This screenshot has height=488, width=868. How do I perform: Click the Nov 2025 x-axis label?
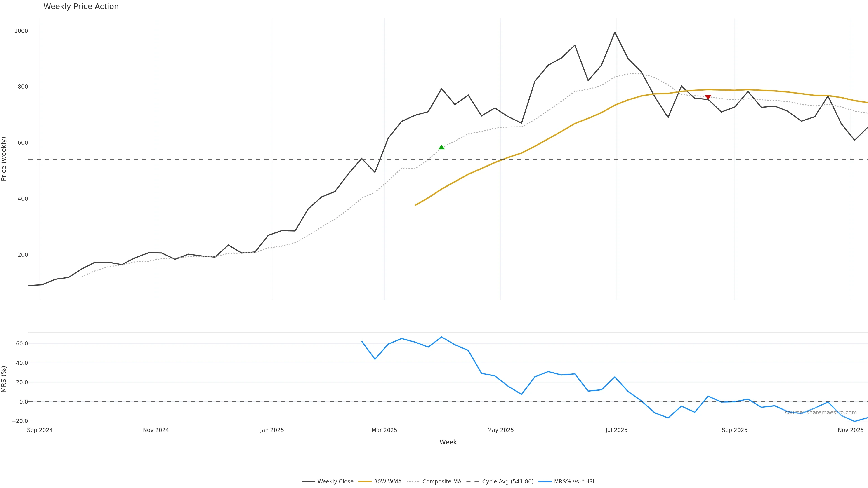pyautogui.click(x=850, y=430)
